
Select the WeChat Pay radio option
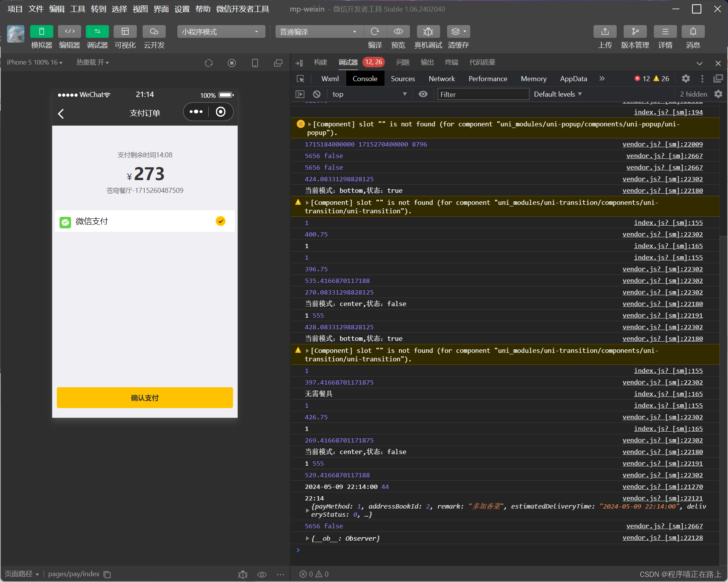pos(221,221)
